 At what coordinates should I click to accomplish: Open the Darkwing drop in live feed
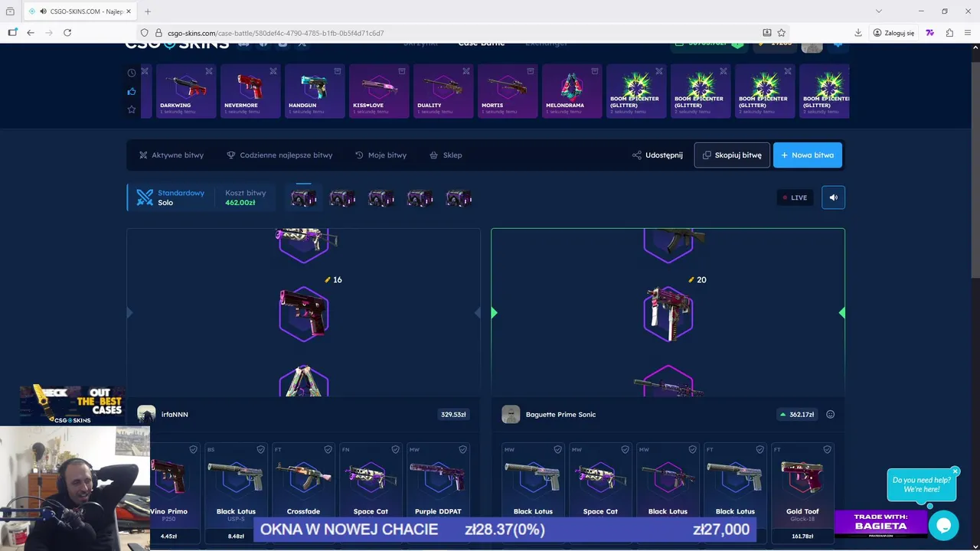186,91
